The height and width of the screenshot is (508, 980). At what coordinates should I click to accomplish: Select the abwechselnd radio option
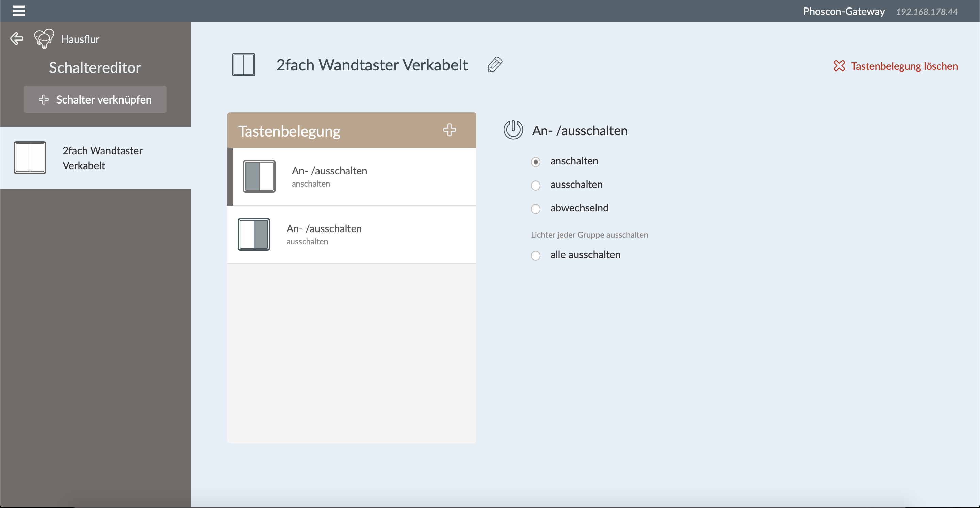point(535,209)
